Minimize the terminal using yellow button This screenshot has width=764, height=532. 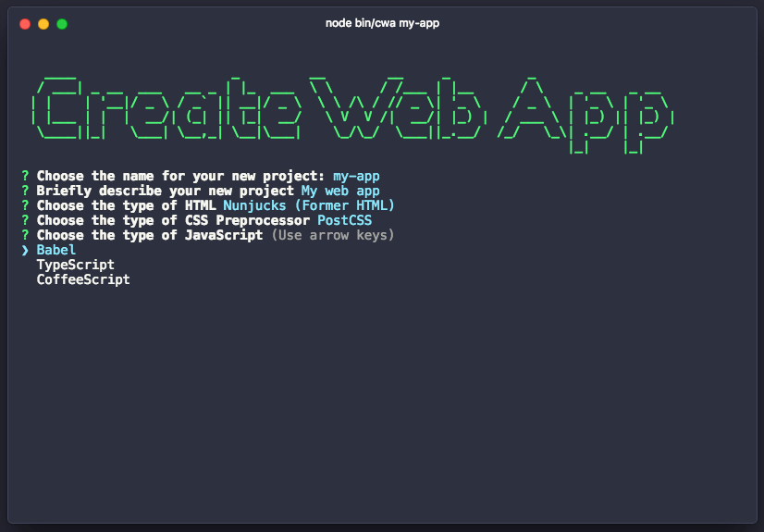pos(43,24)
